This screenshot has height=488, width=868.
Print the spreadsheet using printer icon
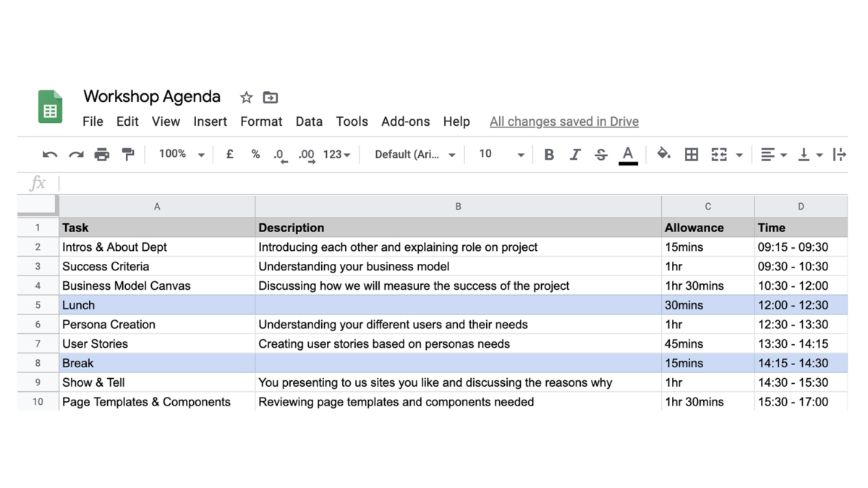(102, 155)
